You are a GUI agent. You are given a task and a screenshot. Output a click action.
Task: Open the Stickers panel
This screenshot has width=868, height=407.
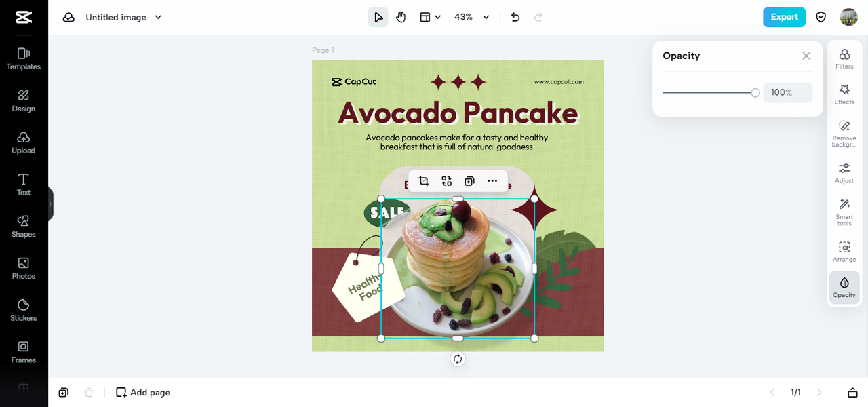pyautogui.click(x=24, y=311)
